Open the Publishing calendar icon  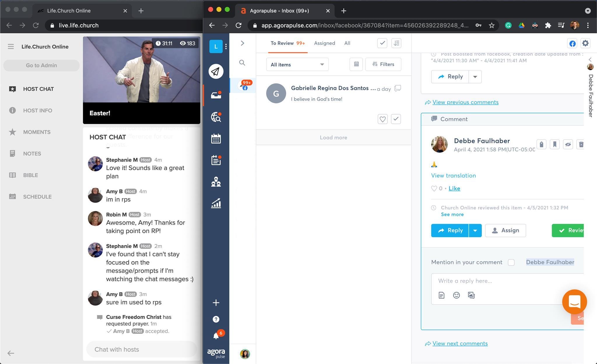pyautogui.click(x=216, y=138)
